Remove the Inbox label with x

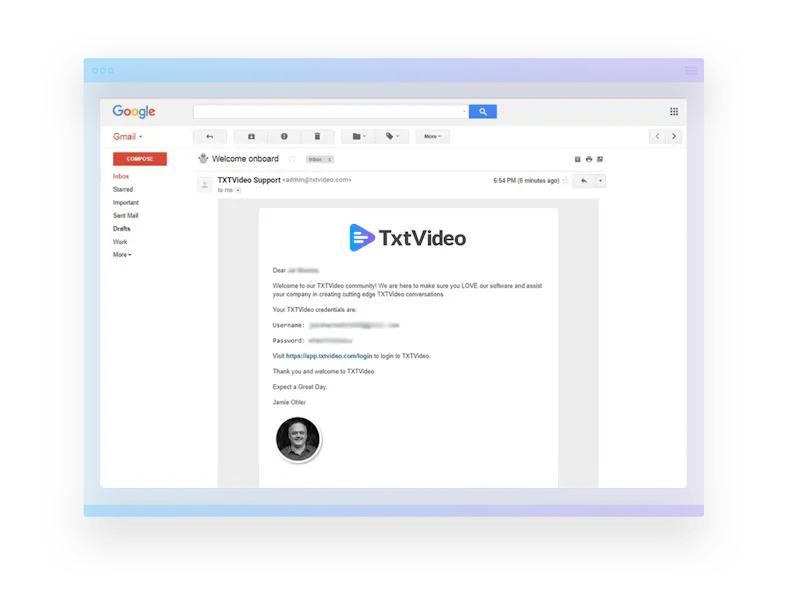330,160
